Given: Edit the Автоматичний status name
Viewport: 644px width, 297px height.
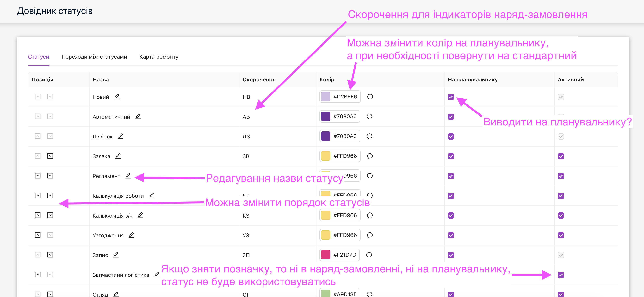Looking at the screenshot, I should [x=138, y=116].
